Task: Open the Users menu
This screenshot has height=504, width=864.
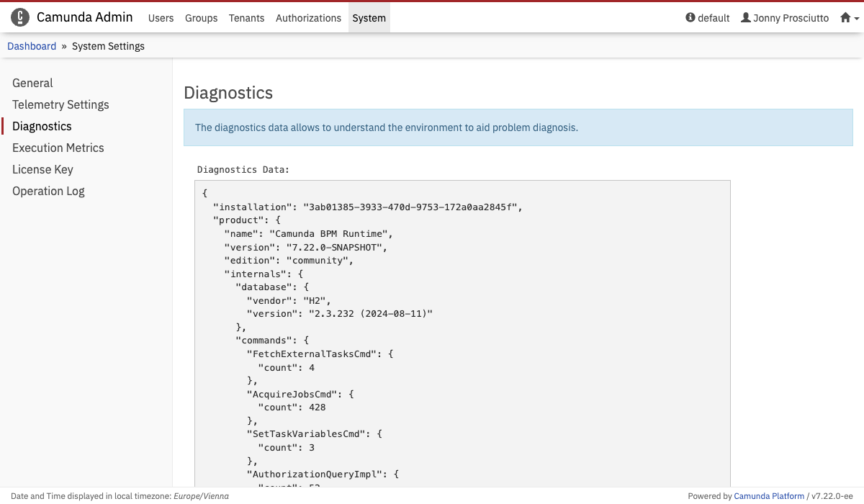Action: [x=161, y=18]
